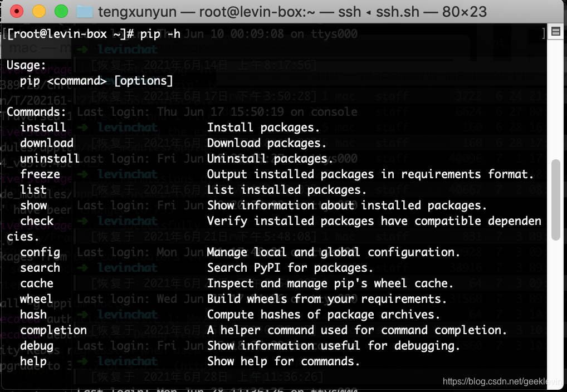This screenshot has width=567, height=392.
Task: Click 'Show information about installed packages.'
Action: [x=347, y=205]
